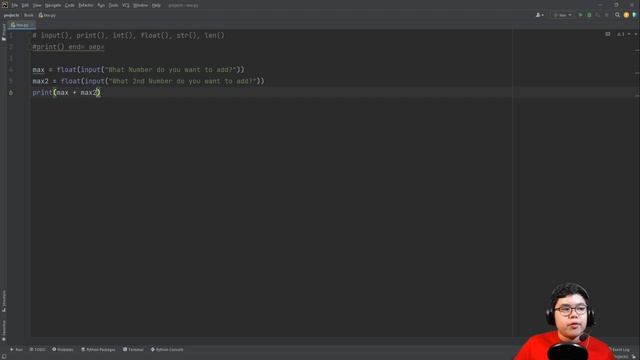
Task: Jump to previous highlighted problem arrow
Action: click(629, 34)
